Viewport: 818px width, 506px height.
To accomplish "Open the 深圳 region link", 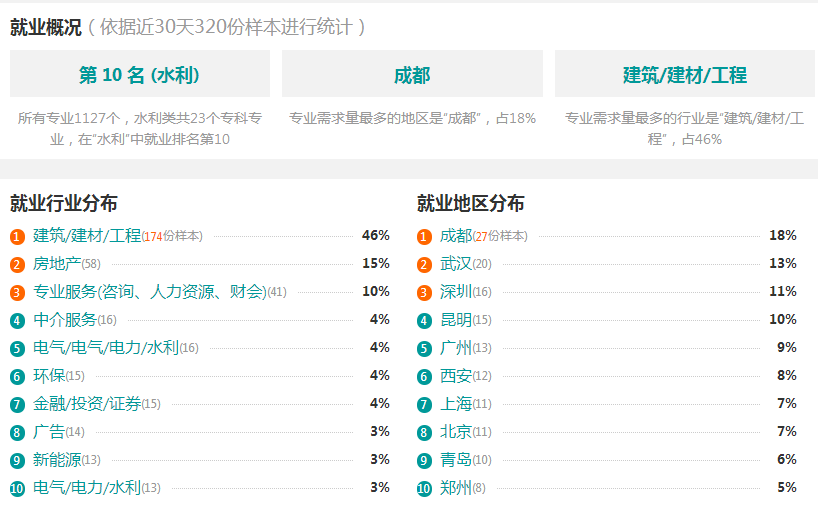I will (x=456, y=292).
